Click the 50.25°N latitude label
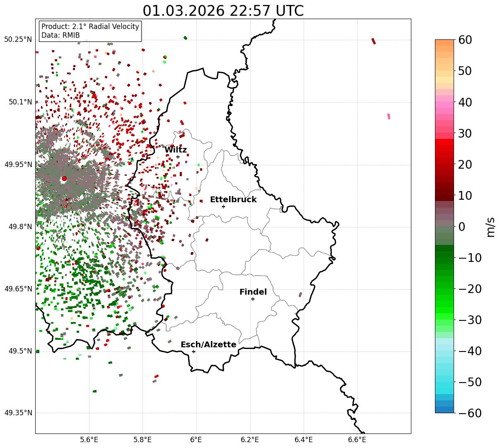 (18, 40)
